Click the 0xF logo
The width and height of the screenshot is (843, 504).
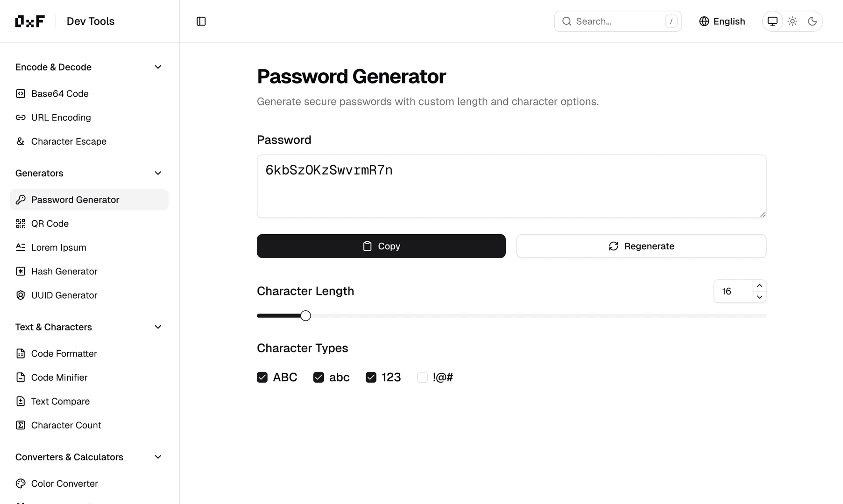click(x=30, y=21)
